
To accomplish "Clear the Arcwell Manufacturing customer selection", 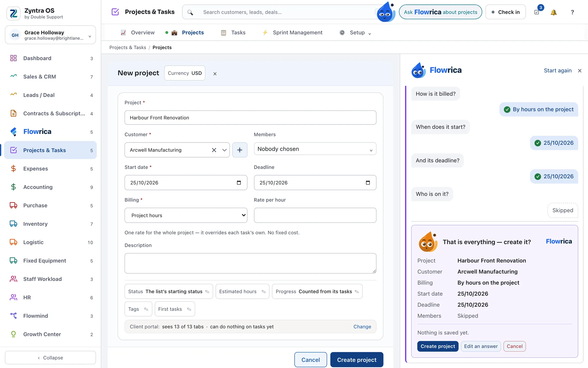I will pyautogui.click(x=214, y=150).
